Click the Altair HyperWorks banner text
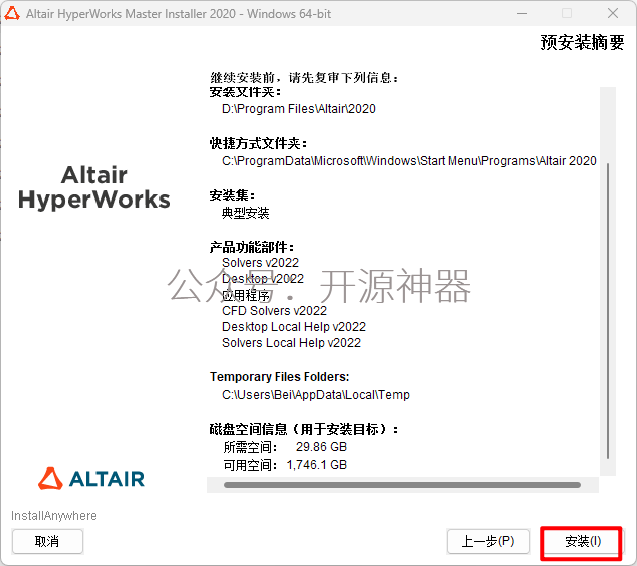Screen dimensions: 637x566 (94, 187)
